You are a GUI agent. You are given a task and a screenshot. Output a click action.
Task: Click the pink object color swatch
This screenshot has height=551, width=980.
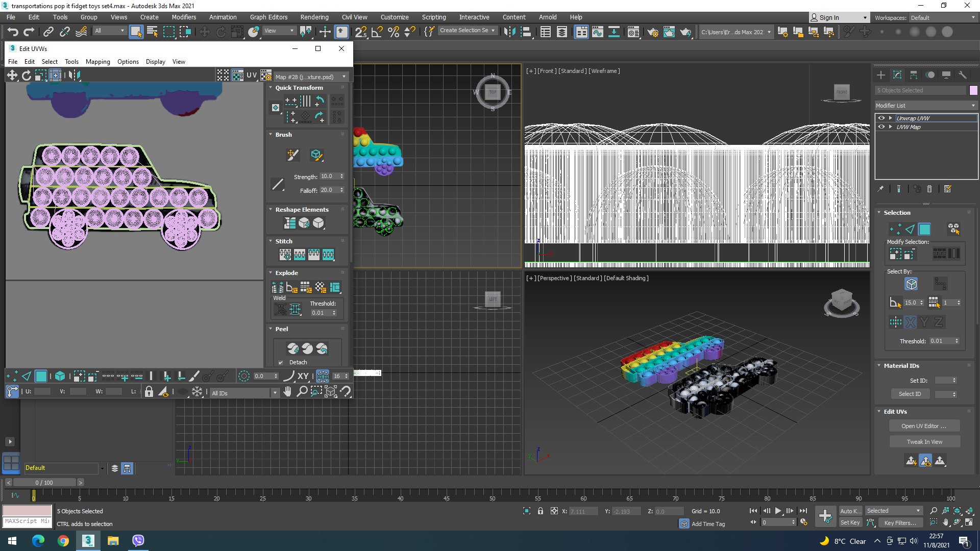point(973,90)
